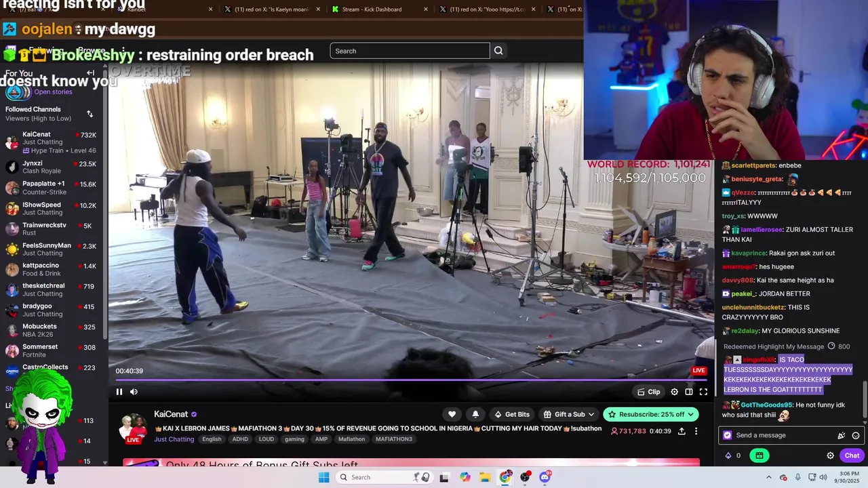Collapse the For You sidebar arrow

[90, 73]
